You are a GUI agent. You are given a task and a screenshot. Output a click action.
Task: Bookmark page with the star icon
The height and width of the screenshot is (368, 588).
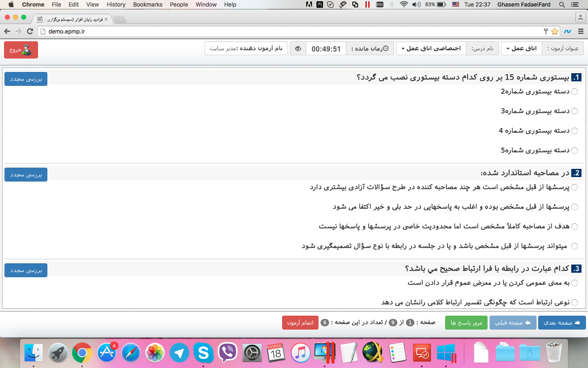click(x=555, y=31)
